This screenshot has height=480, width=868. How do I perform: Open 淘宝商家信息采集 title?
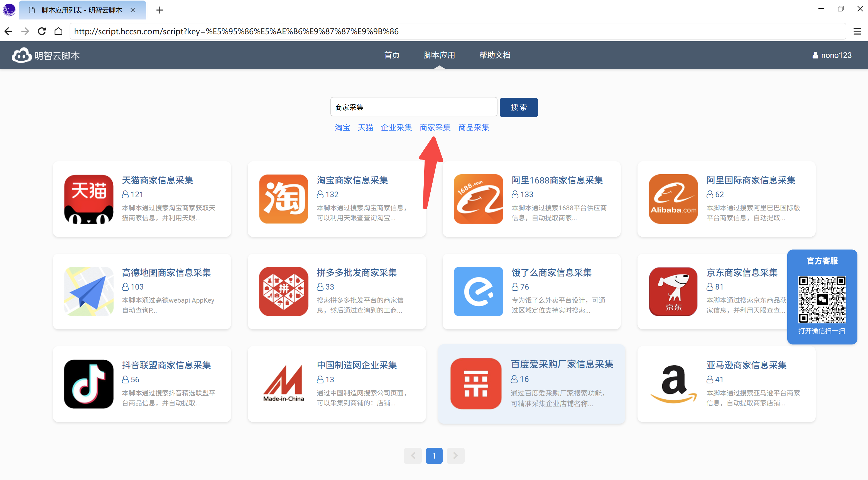352,180
